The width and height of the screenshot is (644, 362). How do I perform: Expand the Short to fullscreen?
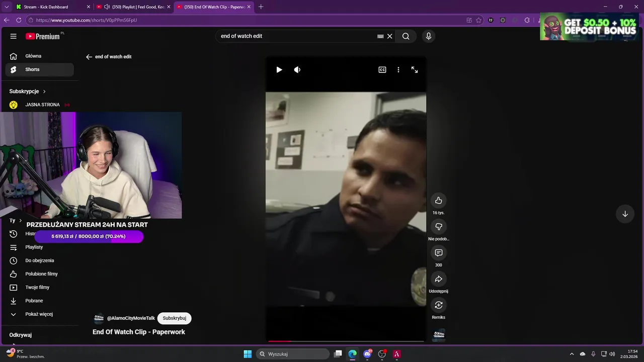click(415, 70)
